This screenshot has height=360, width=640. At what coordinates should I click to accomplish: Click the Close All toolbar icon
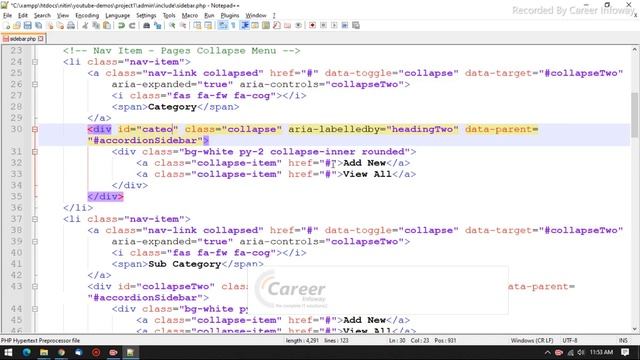pyautogui.click(x=60, y=25)
